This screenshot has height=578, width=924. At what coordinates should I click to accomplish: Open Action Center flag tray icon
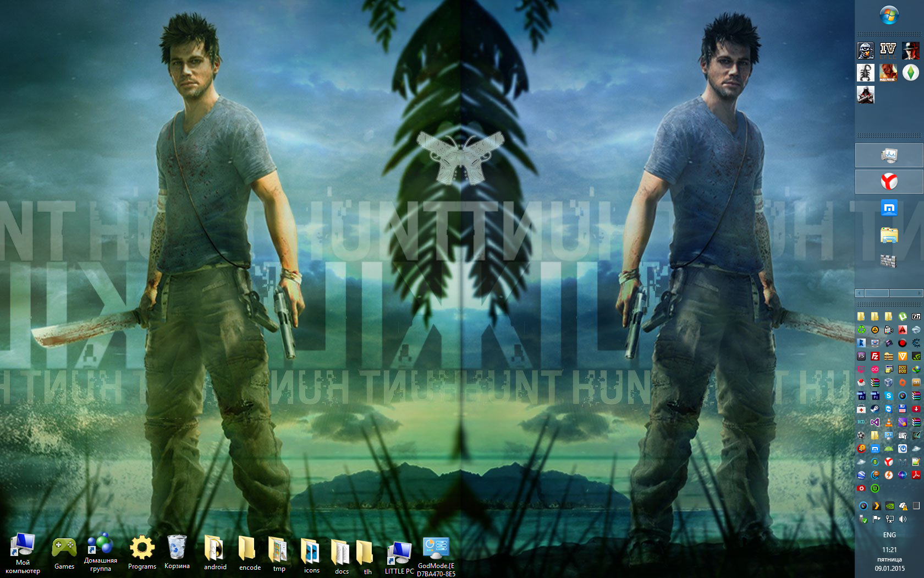point(876,519)
